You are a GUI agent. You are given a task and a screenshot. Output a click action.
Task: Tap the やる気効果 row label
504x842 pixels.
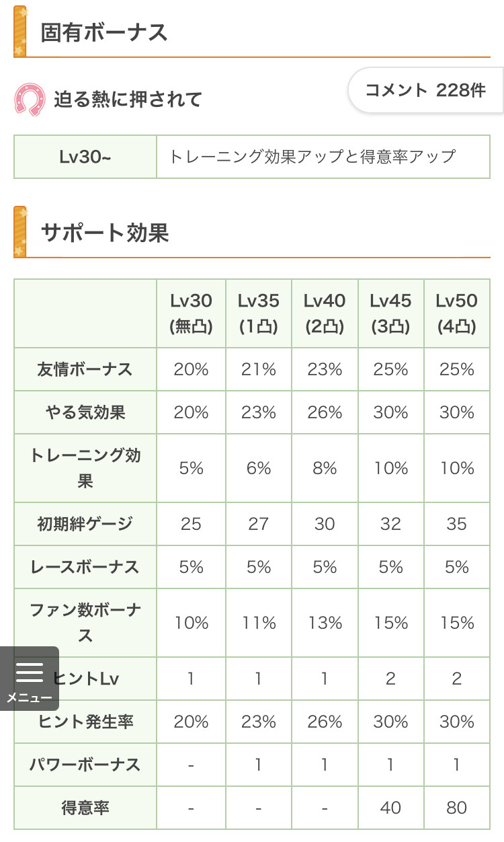pyautogui.click(x=85, y=412)
